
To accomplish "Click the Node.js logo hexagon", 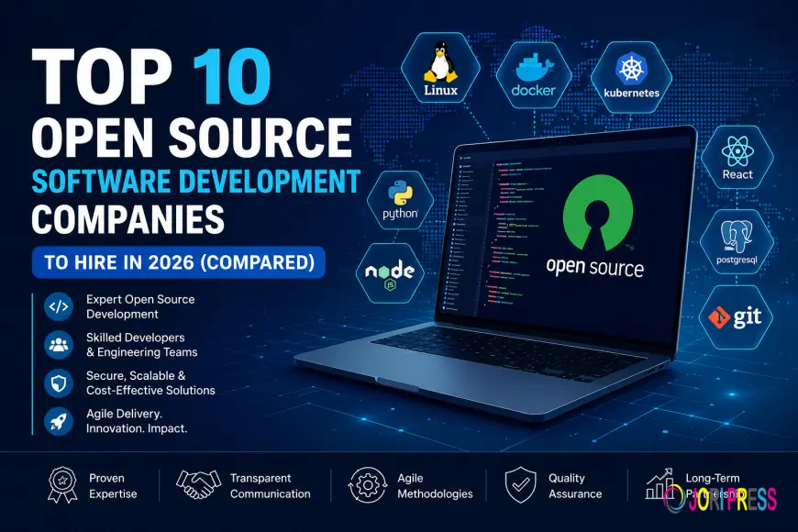I will pyautogui.click(x=390, y=273).
